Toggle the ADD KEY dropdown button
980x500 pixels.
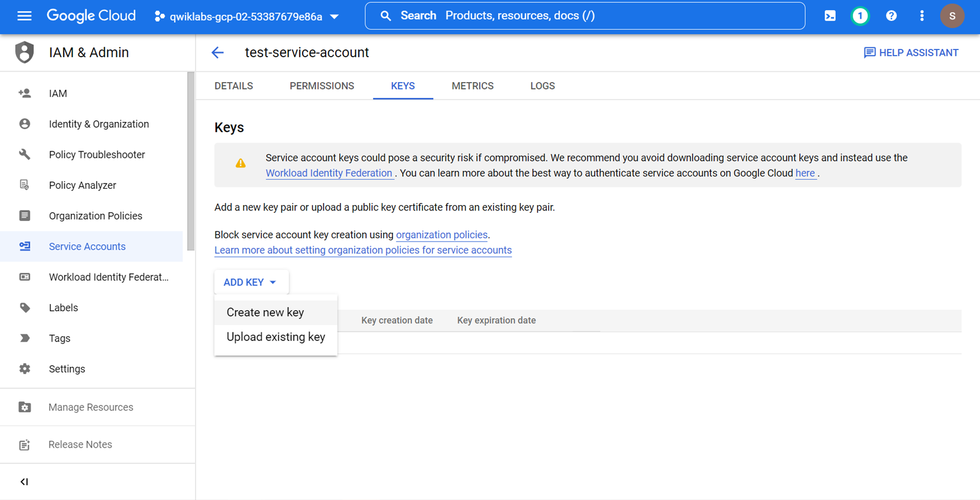coord(250,282)
